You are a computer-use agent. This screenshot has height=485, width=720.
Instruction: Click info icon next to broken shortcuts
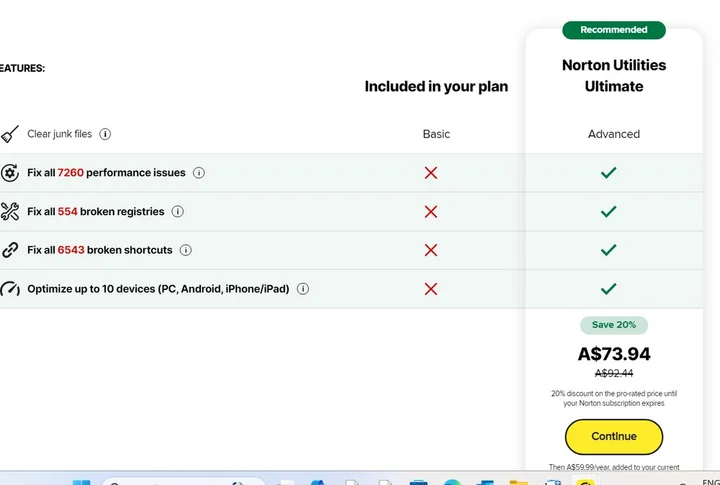(x=186, y=250)
